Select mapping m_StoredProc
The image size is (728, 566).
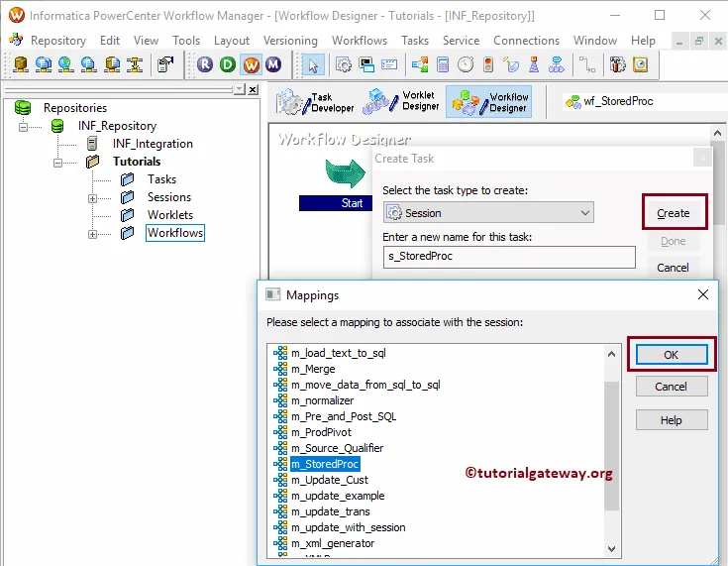(x=325, y=464)
